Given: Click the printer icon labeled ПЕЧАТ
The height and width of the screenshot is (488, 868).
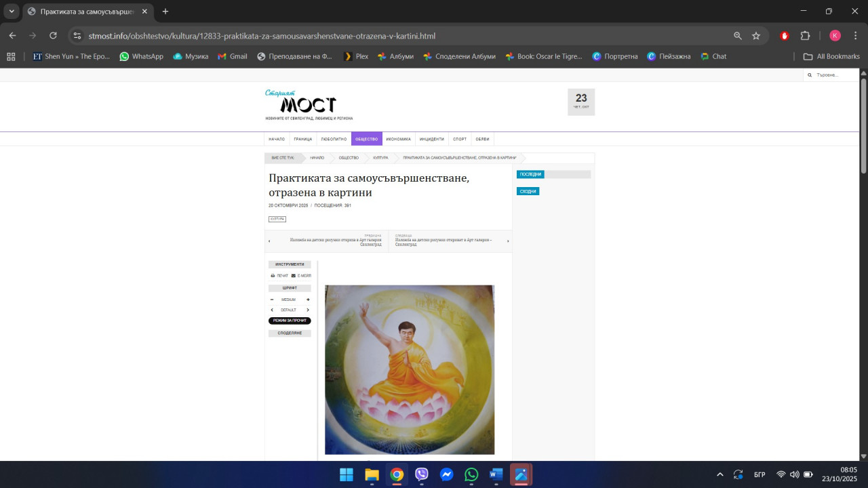Looking at the screenshot, I should pos(273,276).
